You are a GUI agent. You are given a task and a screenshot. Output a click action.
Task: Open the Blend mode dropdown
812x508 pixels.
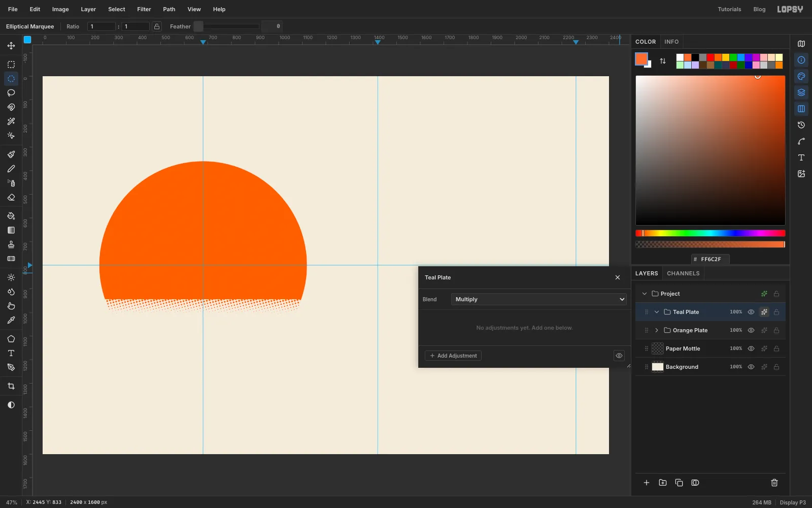click(x=539, y=299)
